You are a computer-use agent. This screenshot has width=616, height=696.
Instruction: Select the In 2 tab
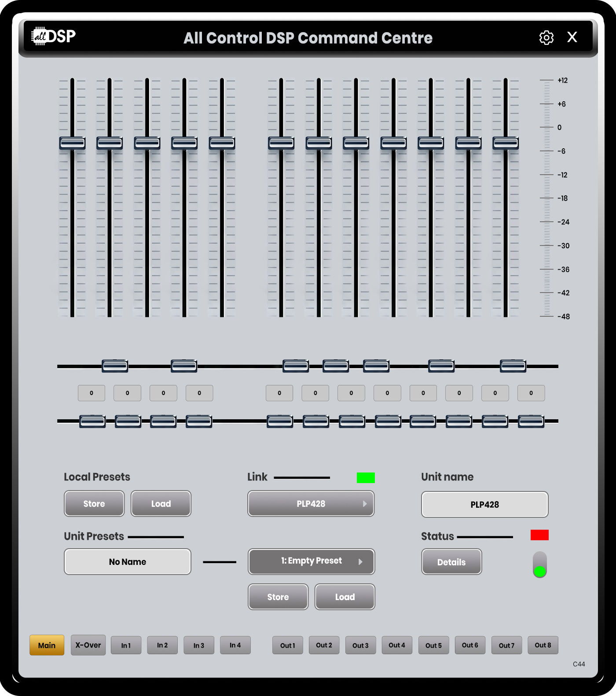(x=162, y=645)
